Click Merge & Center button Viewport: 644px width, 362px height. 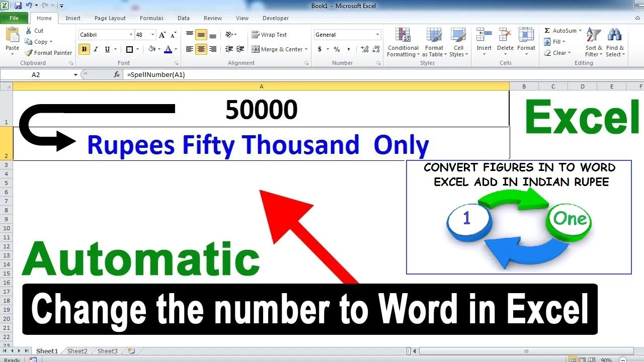pos(277,49)
